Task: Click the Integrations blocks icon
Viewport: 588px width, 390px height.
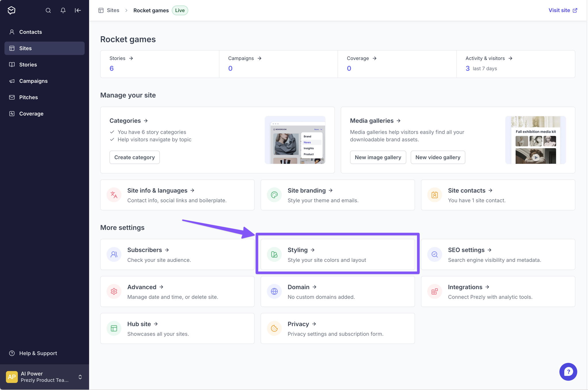Action: pos(435,291)
